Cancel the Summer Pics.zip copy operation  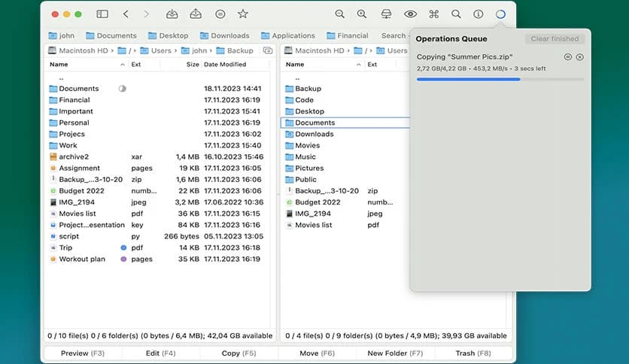(x=579, y=57)
